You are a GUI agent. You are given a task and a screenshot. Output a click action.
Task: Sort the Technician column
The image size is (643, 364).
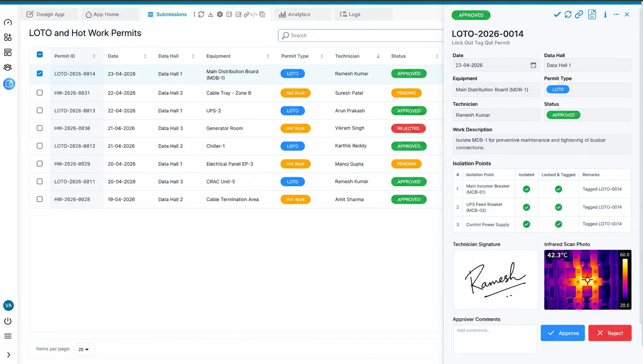click(378, 56)
